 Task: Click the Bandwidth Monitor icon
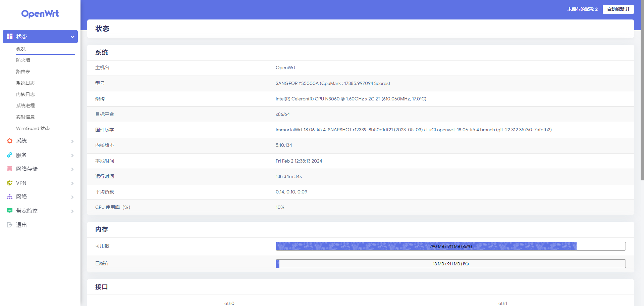click(10, 211)
